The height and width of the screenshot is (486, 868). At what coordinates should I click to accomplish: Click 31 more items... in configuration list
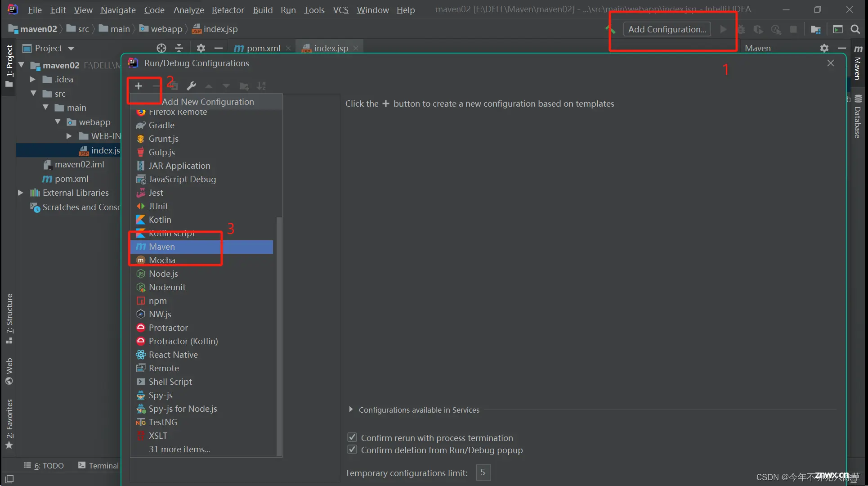[x=179, y=449]
